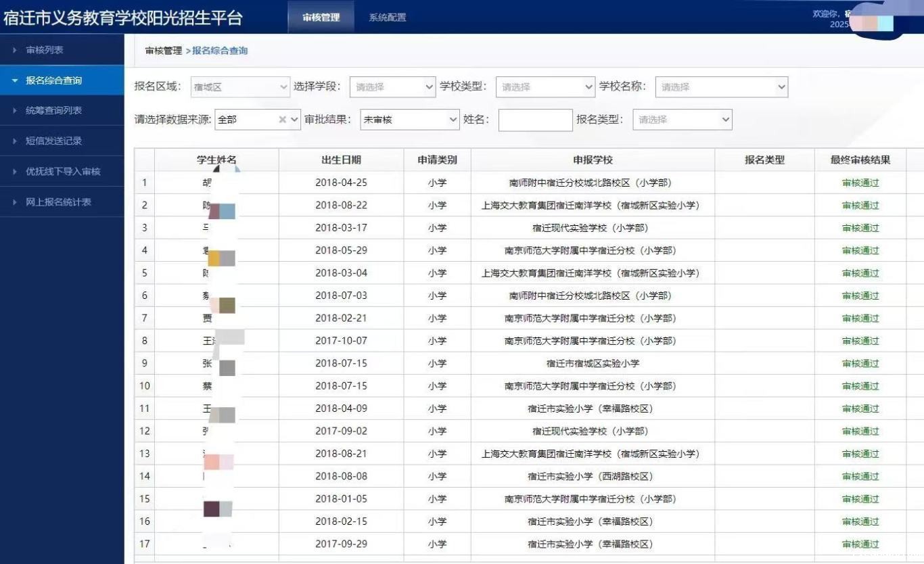Open the 审核管理 top tab
Image resolution: width=924 pixels, height=564 pixels.
(321, 18)
